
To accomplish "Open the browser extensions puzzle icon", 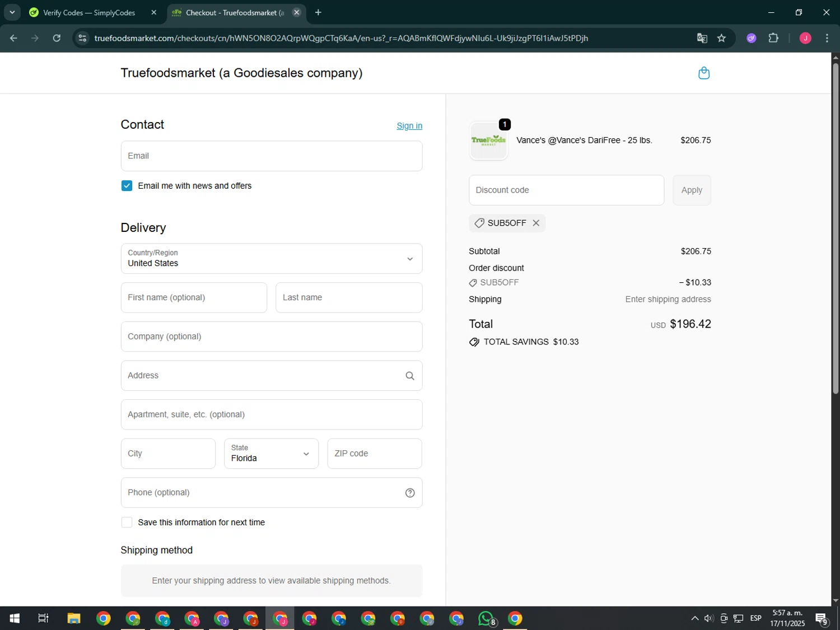I will (x=773, y=38).
